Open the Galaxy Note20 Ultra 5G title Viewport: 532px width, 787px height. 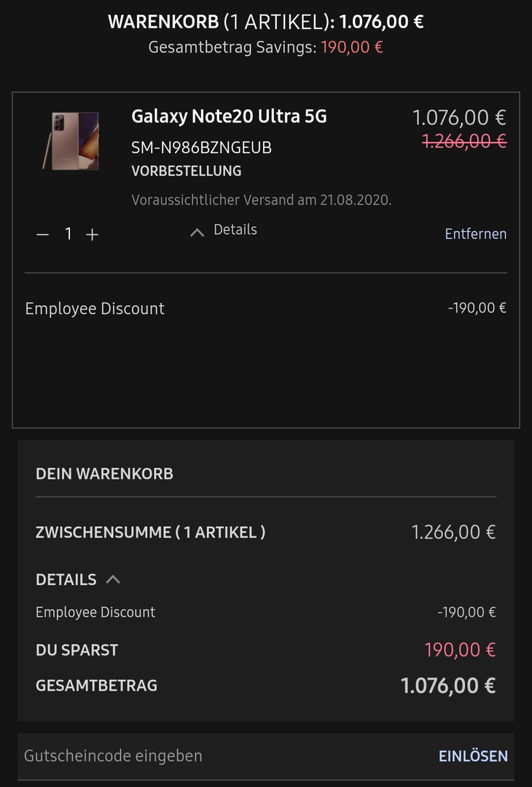tap(229, 117)
